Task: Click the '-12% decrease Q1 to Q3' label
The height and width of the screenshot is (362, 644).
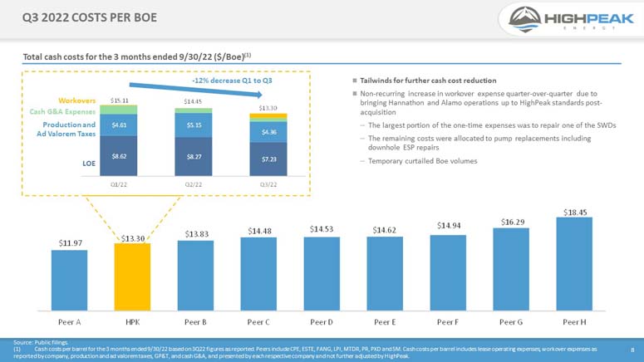Action: pos(232,81)
